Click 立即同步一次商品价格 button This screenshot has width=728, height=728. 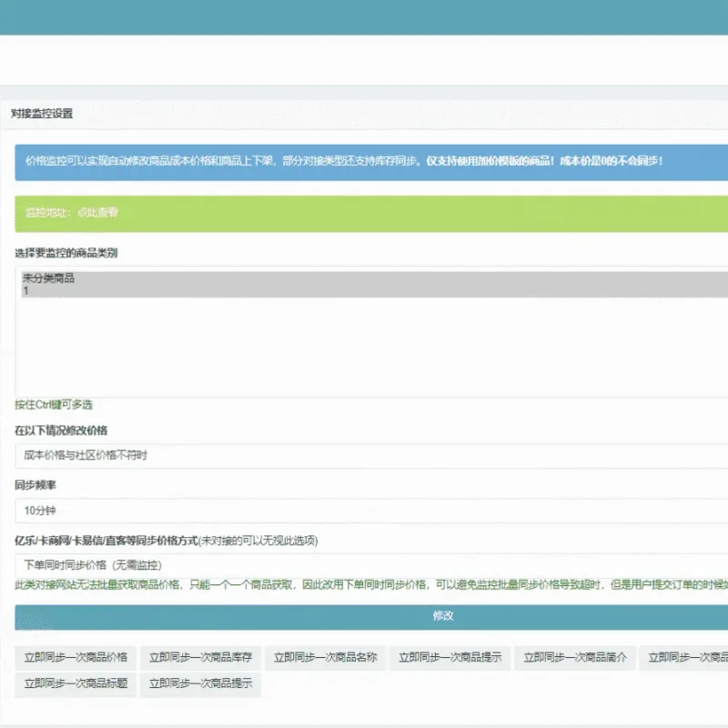76,657
